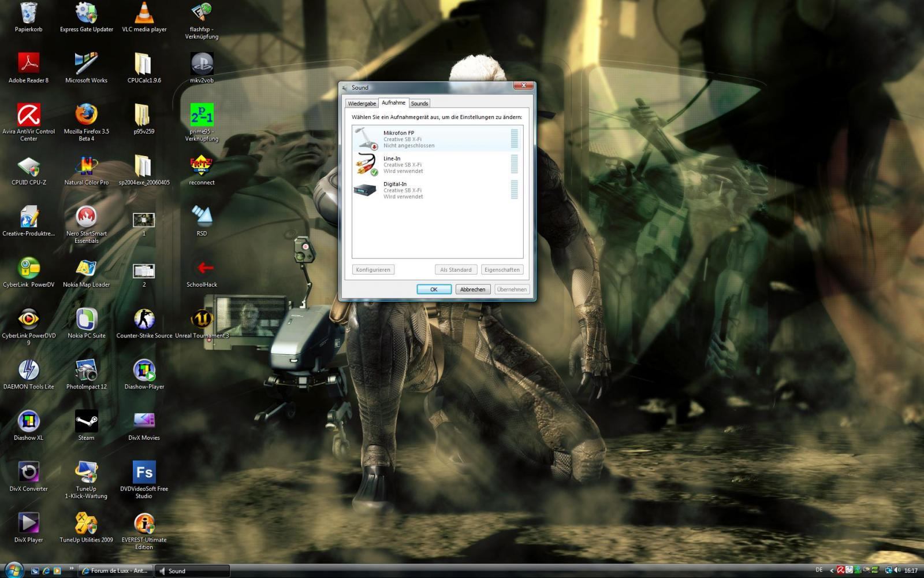Click the 16:17 system clock
924x578 pixels.
911,570
